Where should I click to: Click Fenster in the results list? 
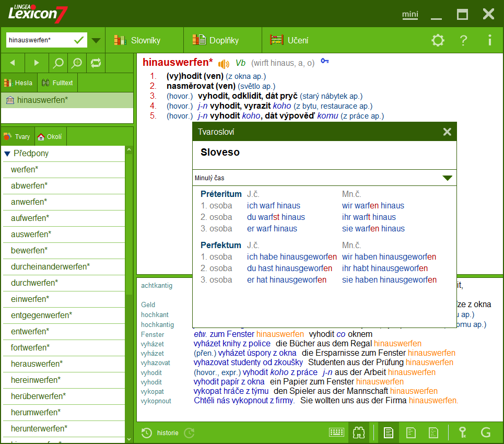(153, 335)
